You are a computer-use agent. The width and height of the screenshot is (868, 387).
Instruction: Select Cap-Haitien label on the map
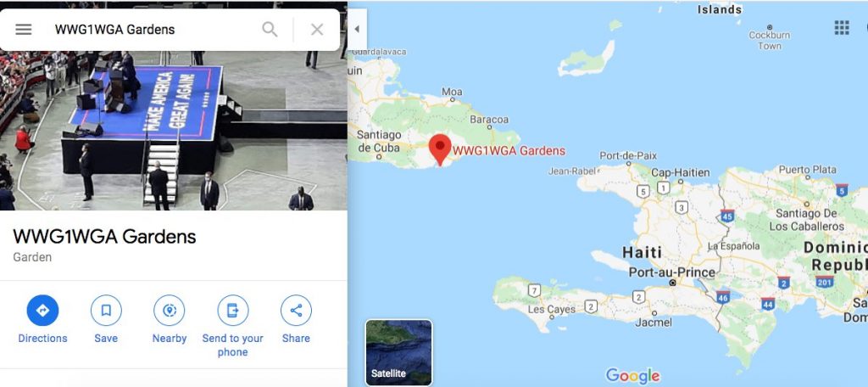tap(681, 173)
